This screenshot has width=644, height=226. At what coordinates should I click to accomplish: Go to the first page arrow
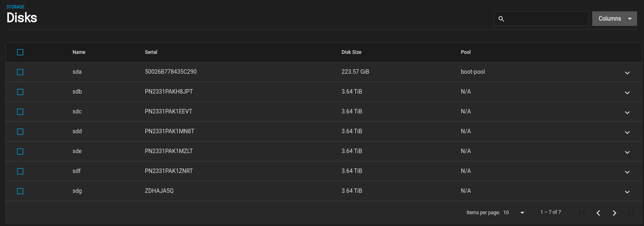click(582, 213)
